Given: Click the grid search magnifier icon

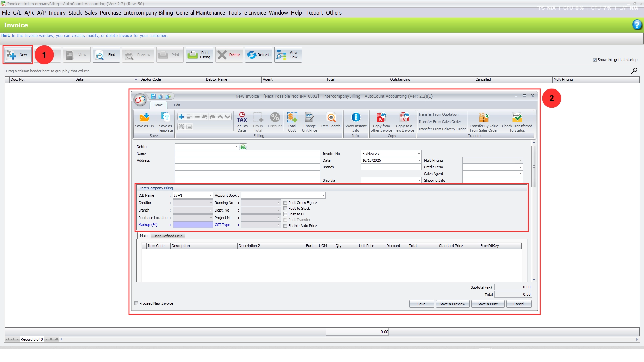Looking at the screenshot, I should (634, 71).
